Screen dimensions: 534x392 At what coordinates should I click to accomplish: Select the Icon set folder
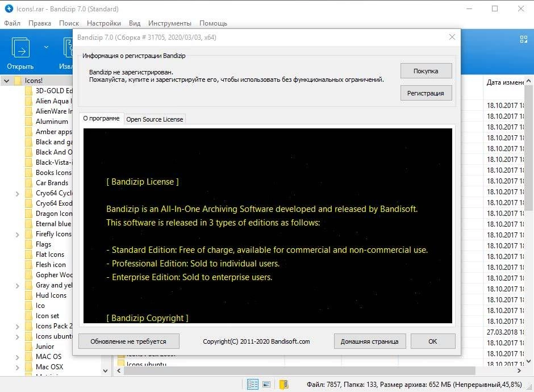pyautogui.click(x=47, y=316)
